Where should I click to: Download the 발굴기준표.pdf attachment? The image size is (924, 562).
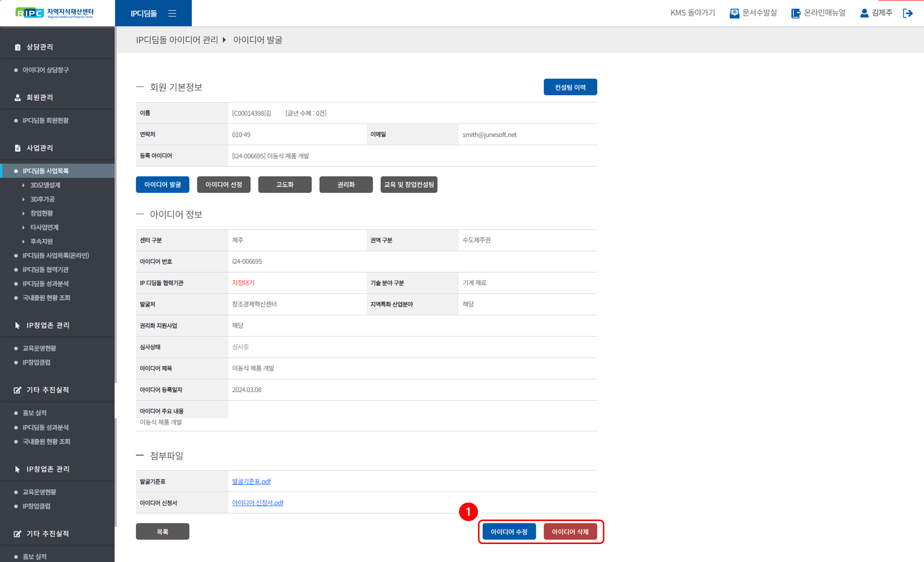tap(251, 482)
